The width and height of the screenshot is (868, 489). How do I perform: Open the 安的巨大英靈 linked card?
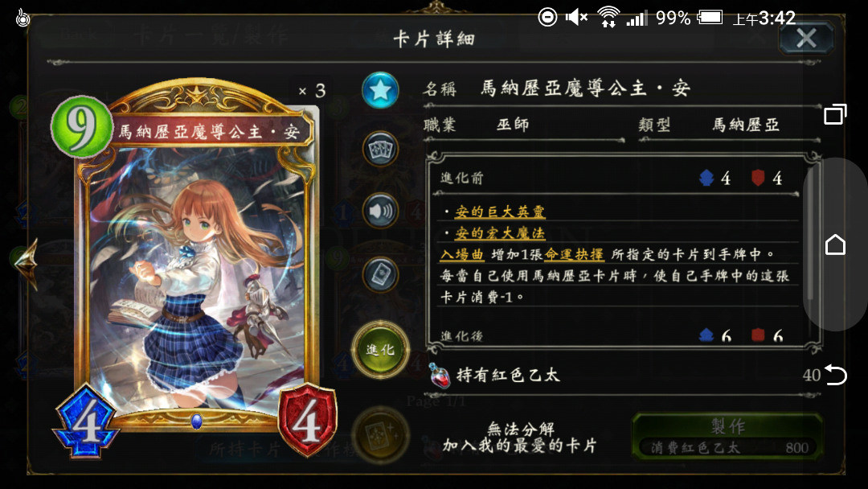click(500, 212)
